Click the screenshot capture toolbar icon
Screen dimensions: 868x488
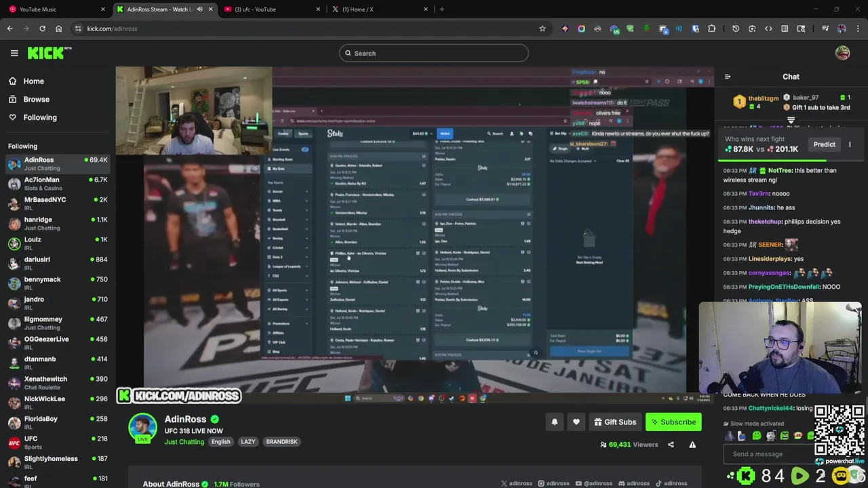(752, 28)
